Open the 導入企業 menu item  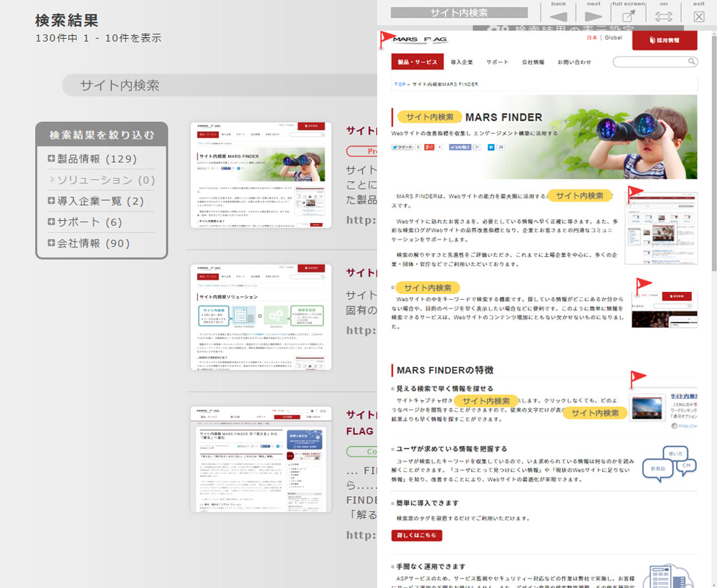(462, 62)
